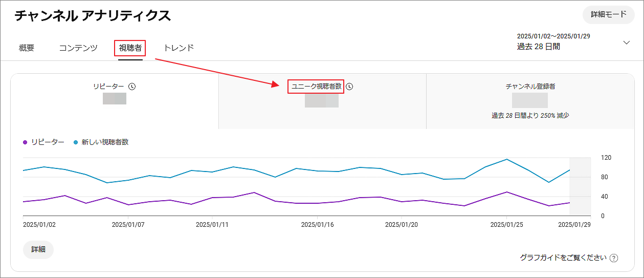
Task: Click the 2025/01/25 axis label
Action: [507, 225]
